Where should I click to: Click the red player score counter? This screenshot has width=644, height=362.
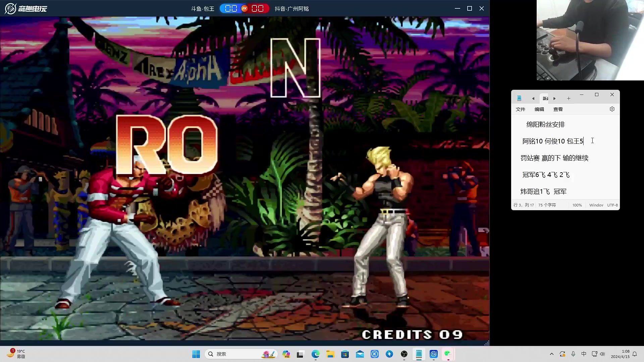point(258,8)
